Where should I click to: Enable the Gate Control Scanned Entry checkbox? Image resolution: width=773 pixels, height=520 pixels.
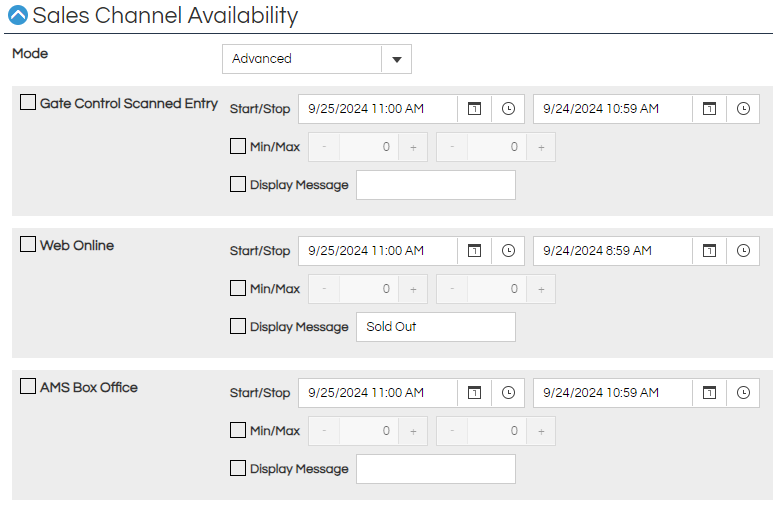(28, 103)
